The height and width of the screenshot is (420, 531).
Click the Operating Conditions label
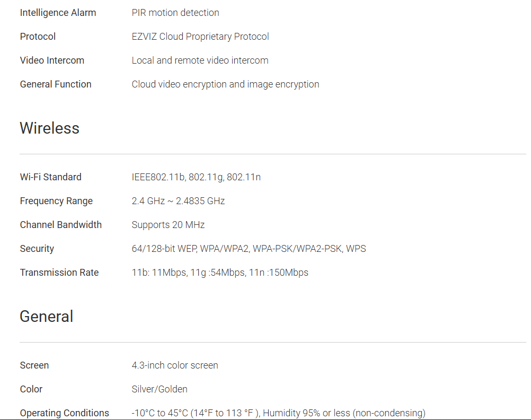click(65, 413)
